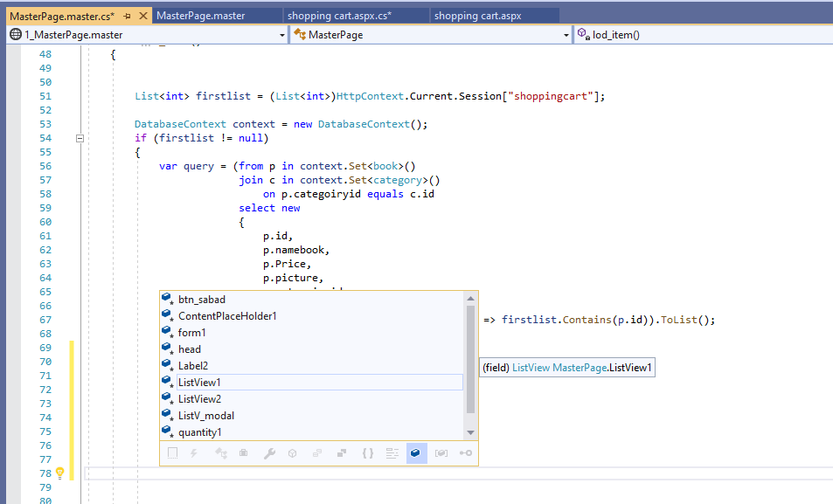Click the field icon beside btn_sabad
This screenshot has width=833, height=504.
(168, 299)
